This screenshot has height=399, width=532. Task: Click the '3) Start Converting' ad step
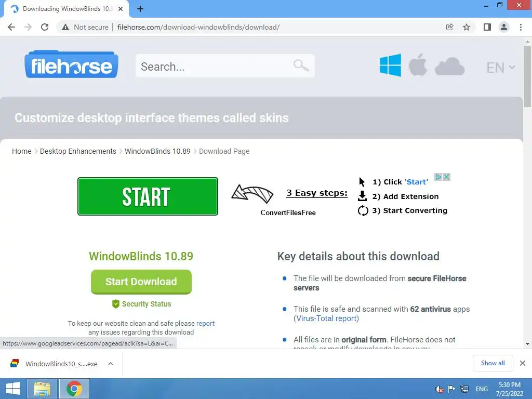click(x=409, y=211)
